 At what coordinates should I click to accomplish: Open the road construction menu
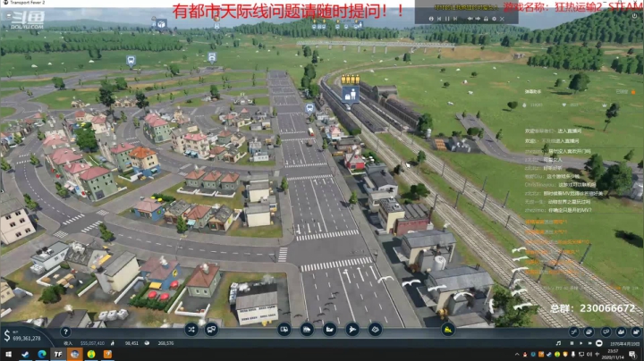coord(284,329)
